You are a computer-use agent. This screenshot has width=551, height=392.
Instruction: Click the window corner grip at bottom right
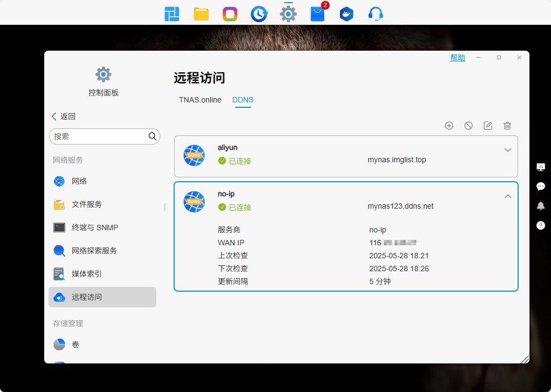tap(525, 359)
